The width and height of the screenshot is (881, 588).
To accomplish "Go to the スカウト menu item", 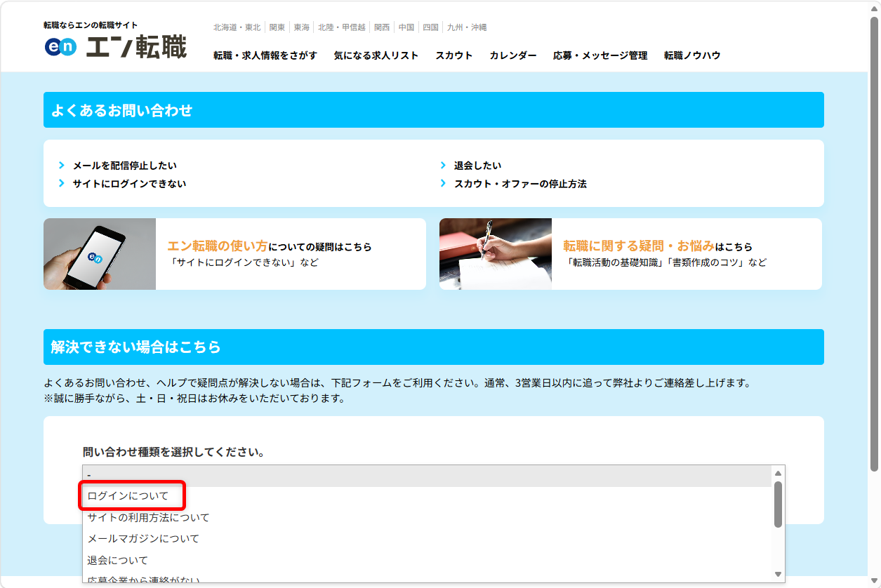I will pos(454,55).
